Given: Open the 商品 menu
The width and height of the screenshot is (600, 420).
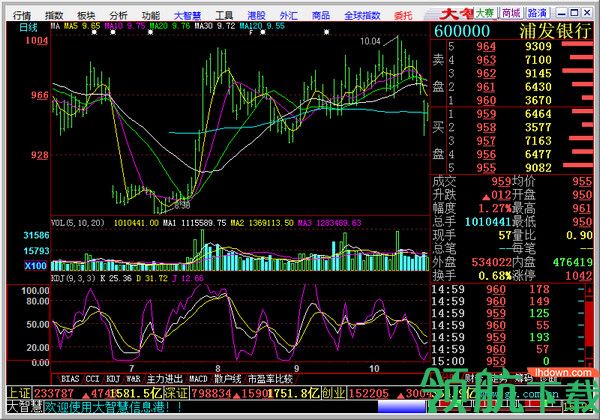Looking at the screenshot, I should [x=321, y=15].
